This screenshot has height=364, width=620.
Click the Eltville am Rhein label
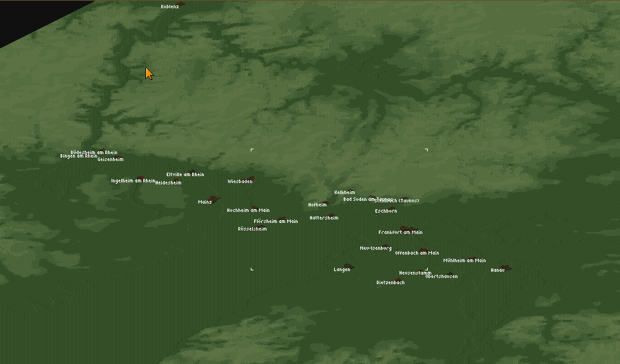click(185, 175)
